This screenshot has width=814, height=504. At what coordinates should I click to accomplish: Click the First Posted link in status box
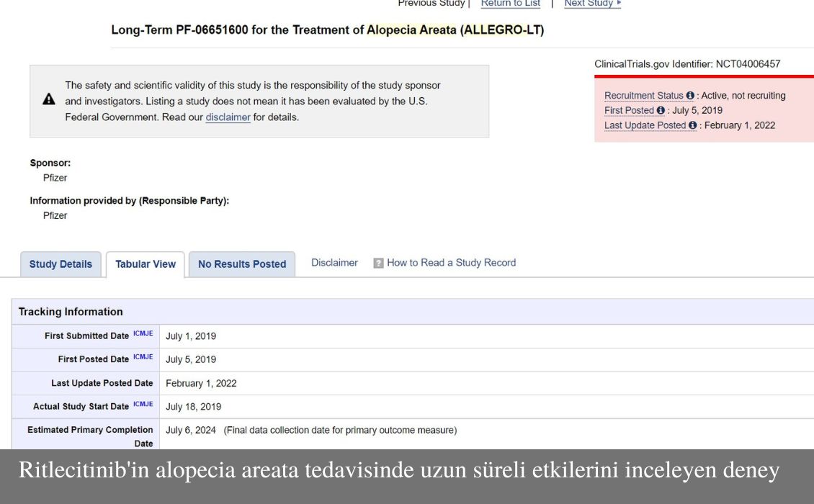pyautogui.click(x=629, y=111)
